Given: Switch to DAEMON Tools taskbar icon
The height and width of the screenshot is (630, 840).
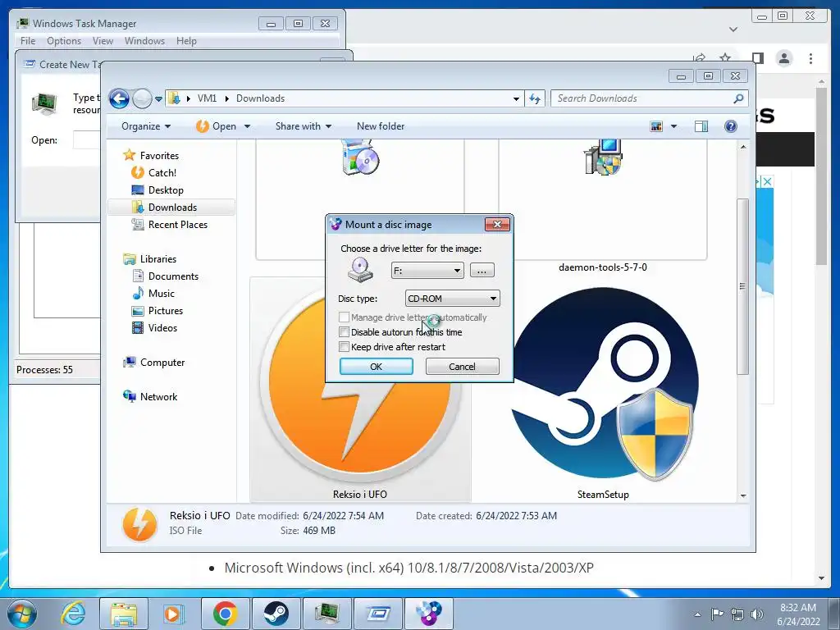Looking at the screenshot, I should coord(429,614).
